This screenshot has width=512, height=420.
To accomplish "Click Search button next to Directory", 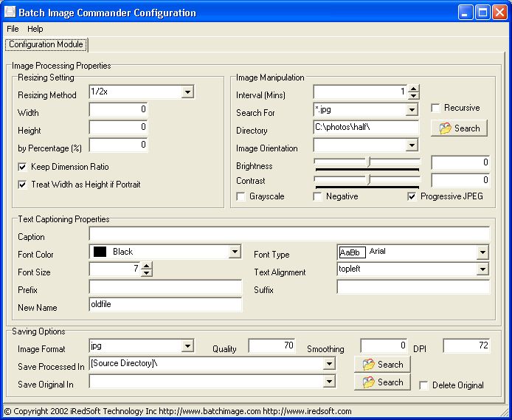I will click(x=459, y=128).
